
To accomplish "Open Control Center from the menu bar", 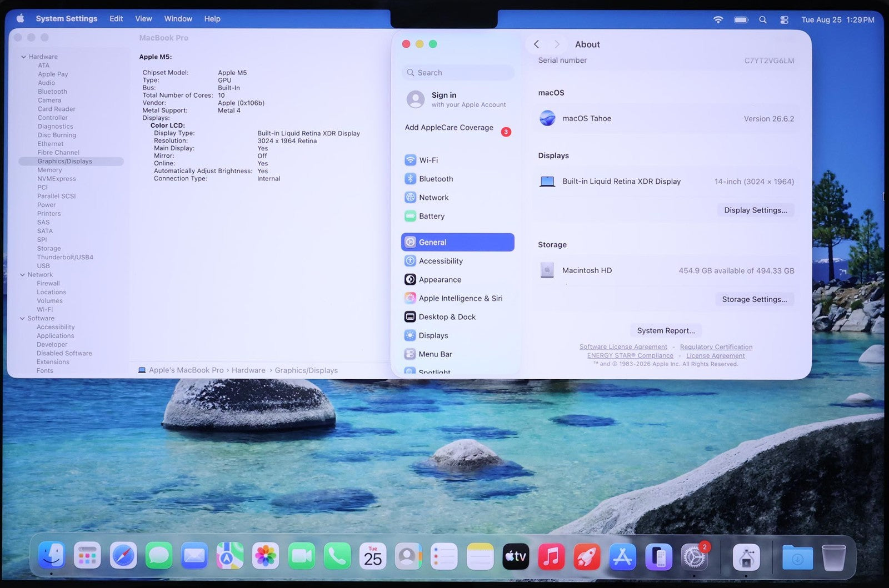I will 784,19.
